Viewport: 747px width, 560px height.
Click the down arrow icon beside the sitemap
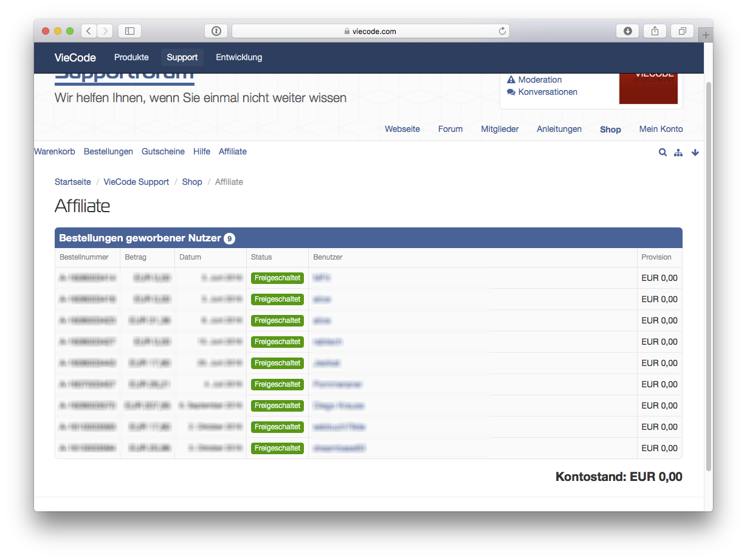[x=695, y=153]
